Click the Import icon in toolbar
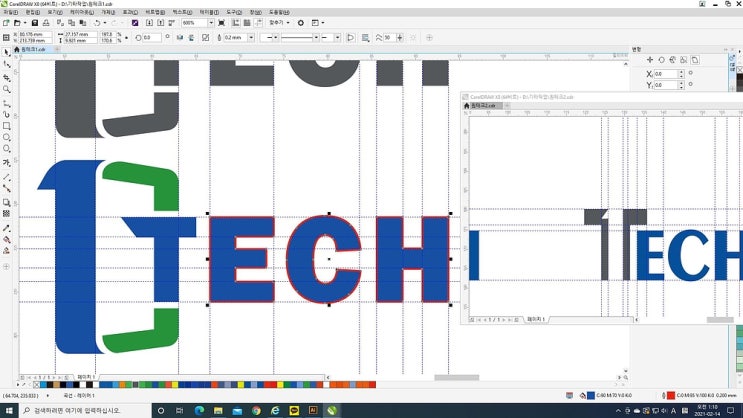 pyautogui.click(x=149, y=23)
